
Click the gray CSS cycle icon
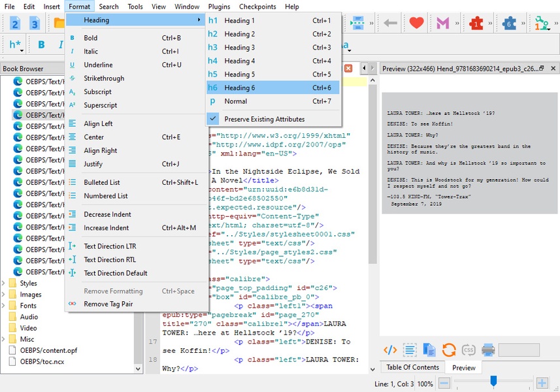click(x=469, y=350)
